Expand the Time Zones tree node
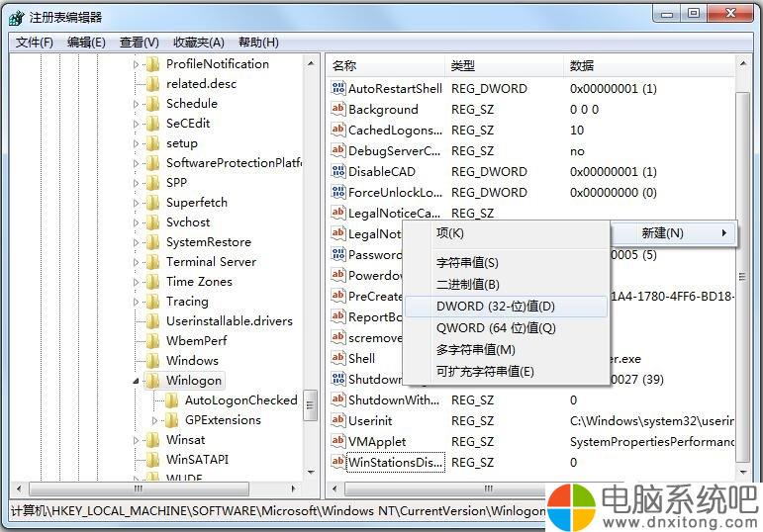This screenshot has height=532, width=763. point(136,282)
